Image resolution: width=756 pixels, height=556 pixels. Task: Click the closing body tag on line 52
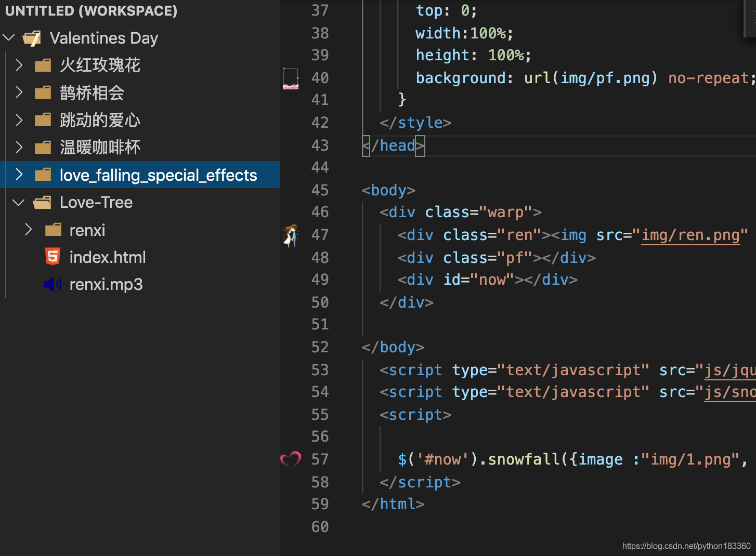coord(393,347)
